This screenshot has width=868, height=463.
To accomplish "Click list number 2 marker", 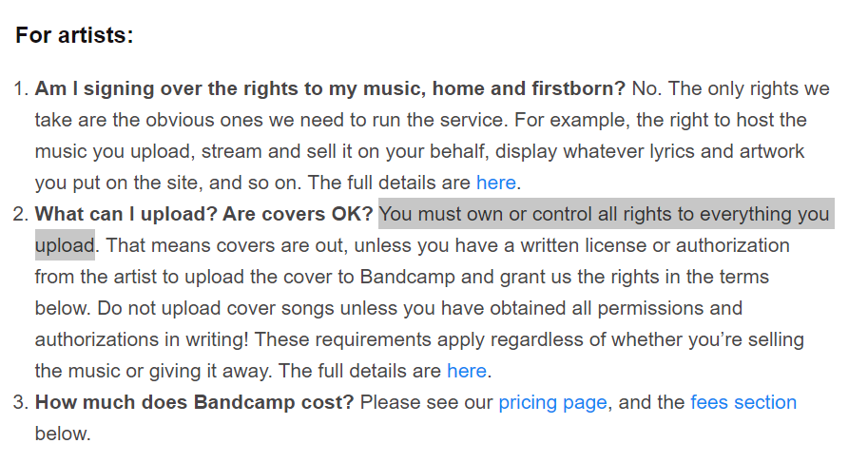I will pos(21,214).
